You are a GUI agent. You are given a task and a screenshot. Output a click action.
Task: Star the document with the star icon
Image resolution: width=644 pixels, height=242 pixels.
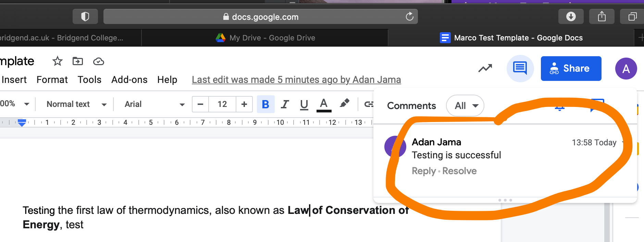tap(57, 61)
